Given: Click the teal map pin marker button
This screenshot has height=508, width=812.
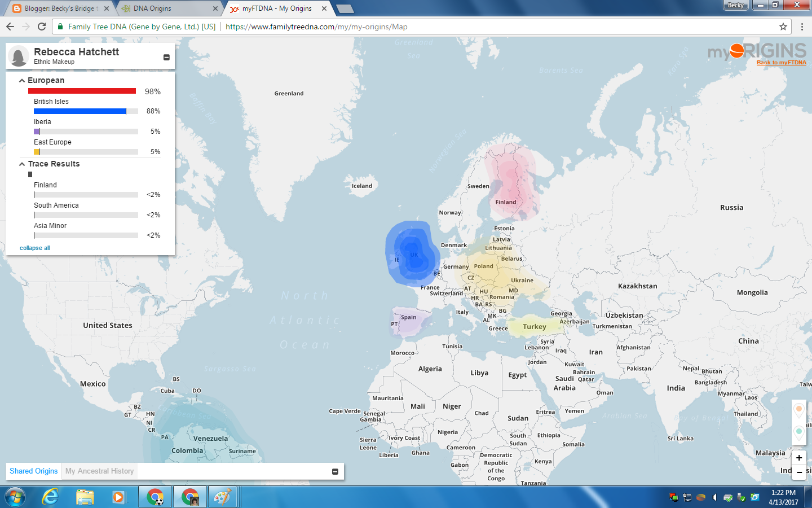Looking at the screenshot, I should (x=799, y=433).
